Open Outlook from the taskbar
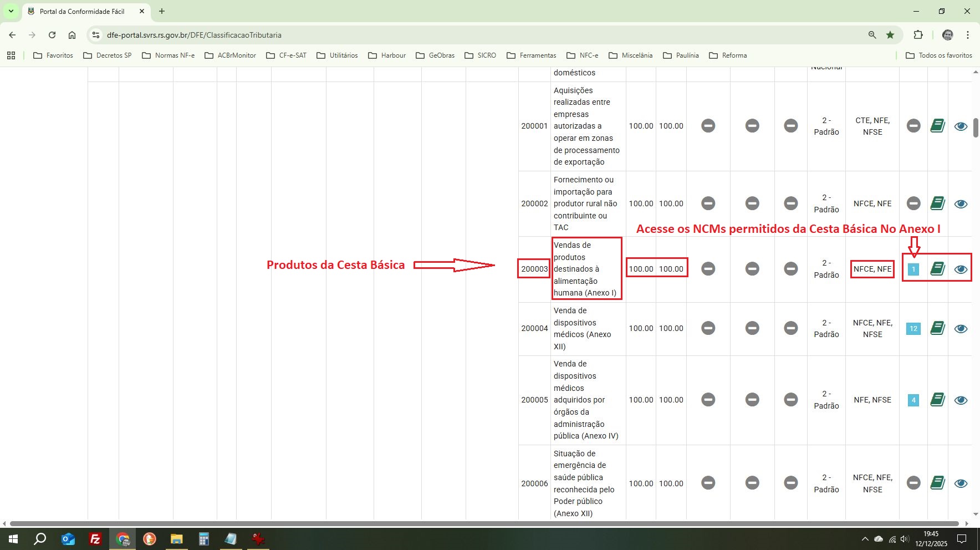The image size is (980, 550). (68, 538)
